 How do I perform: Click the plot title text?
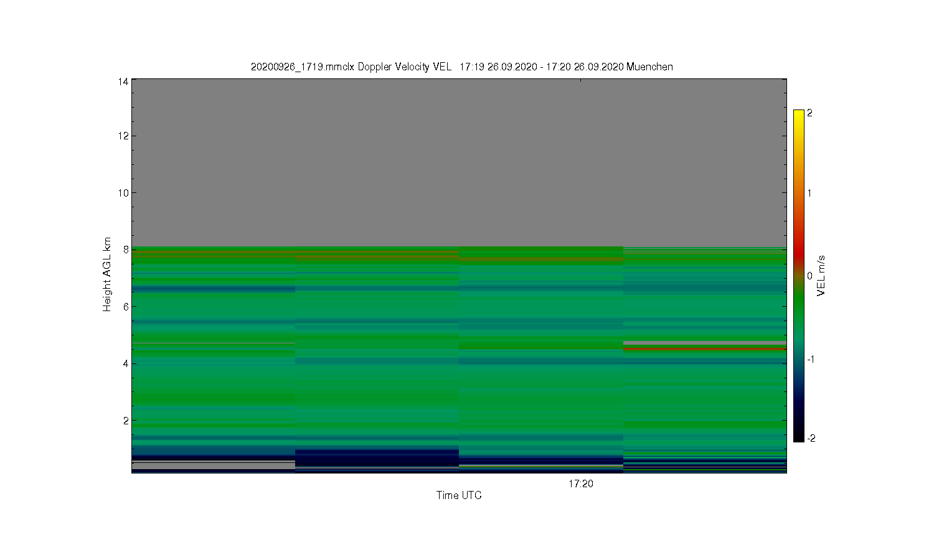point(461,67)
